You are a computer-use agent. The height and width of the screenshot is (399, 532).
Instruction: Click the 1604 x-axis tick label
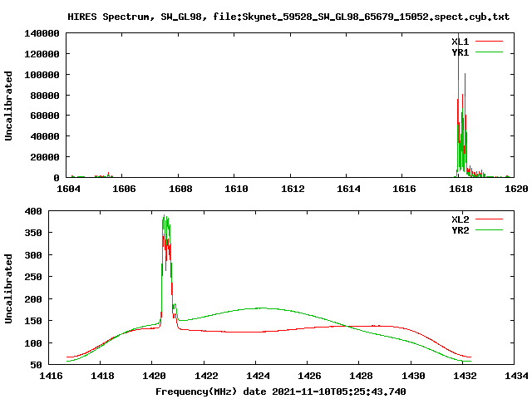point(68,189)
